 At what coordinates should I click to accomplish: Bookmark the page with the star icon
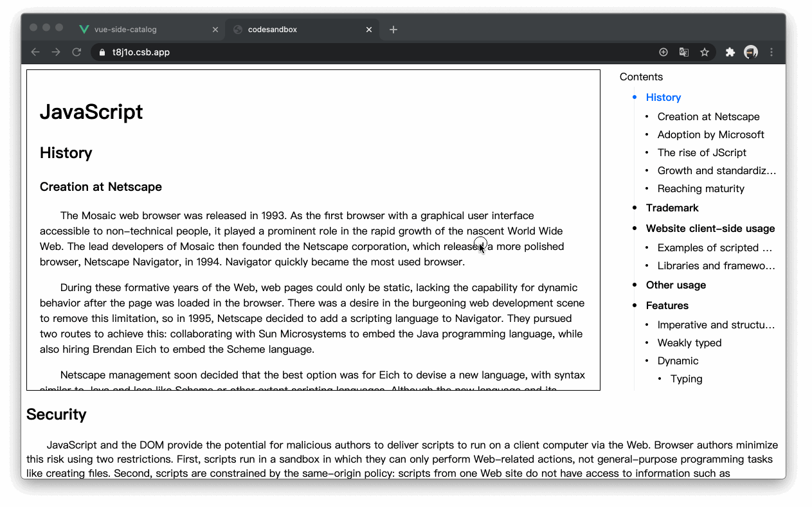tap(705, 52)
